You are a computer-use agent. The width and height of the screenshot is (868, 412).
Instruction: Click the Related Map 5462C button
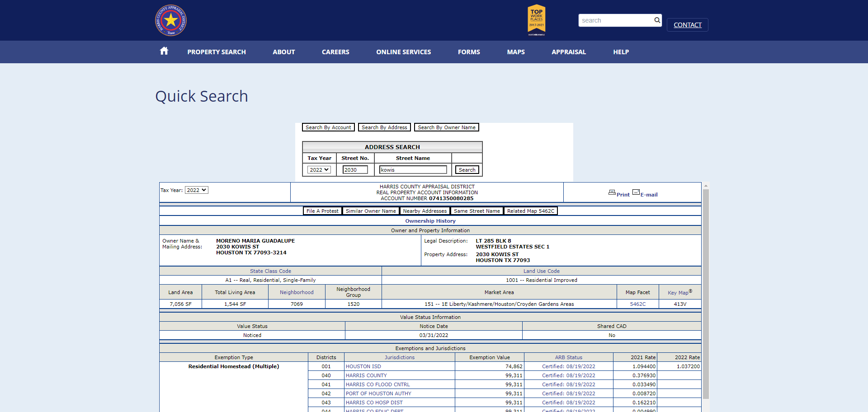tap(531, 211)
